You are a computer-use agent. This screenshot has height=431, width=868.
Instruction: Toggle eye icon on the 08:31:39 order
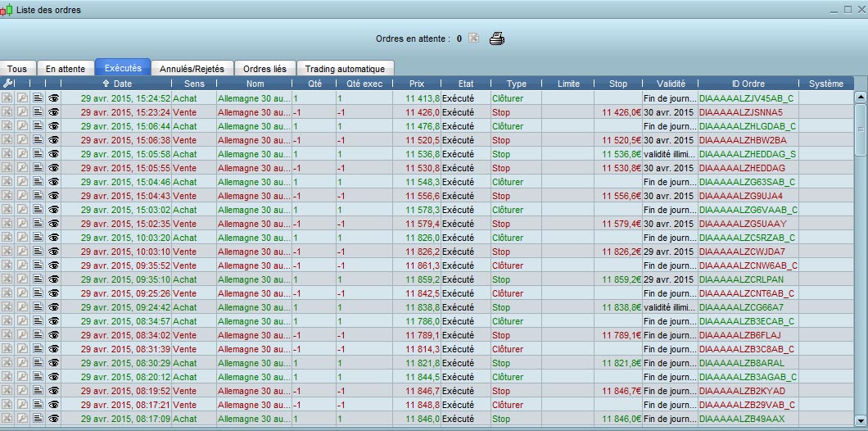(x=53, y=349)
